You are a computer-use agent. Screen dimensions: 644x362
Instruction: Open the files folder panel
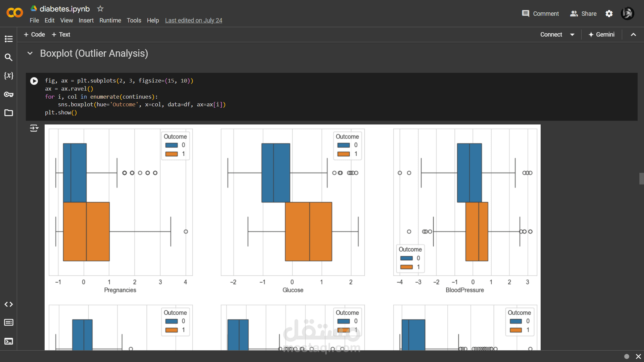[x=9, y=113]
